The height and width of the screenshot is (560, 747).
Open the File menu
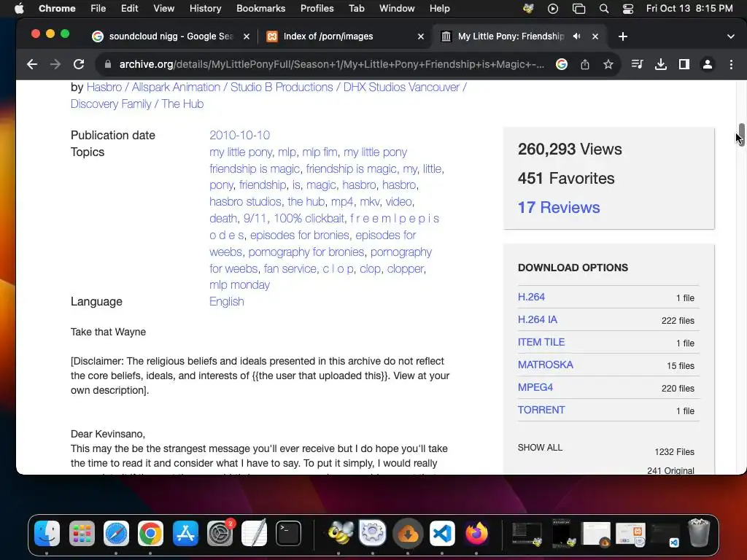tap(98, 8)
